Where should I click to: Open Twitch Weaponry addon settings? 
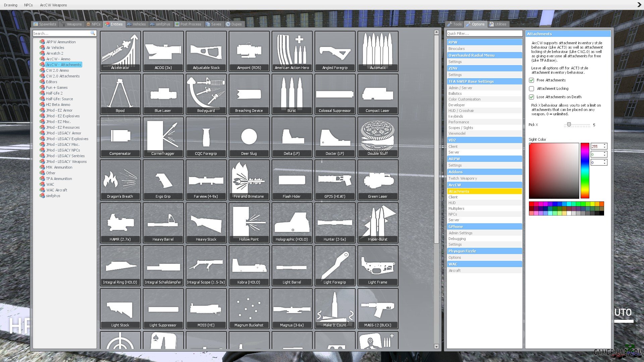click(x=484, y=178)
